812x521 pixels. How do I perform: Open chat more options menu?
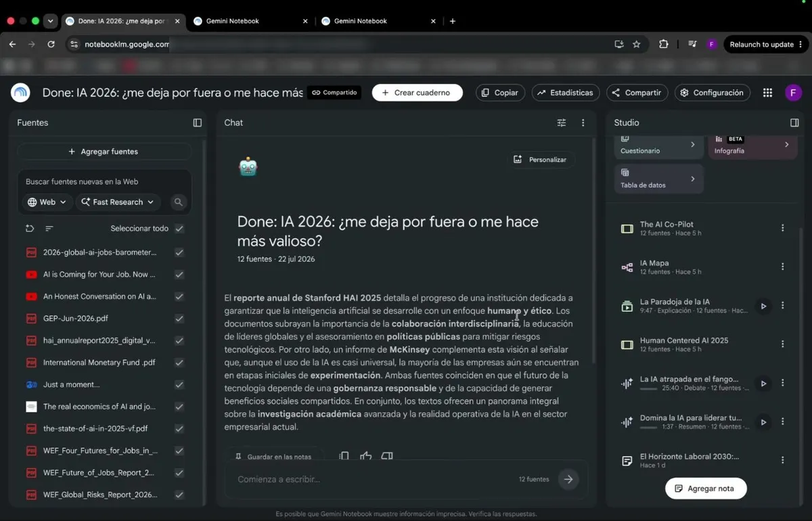point(583,122)
